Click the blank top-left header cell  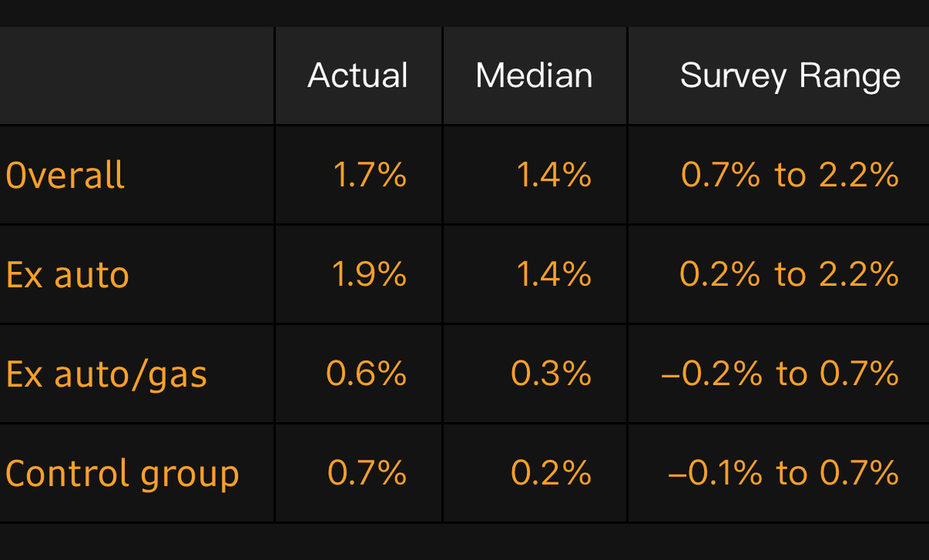pyautogui.click(x=136, y=76)
